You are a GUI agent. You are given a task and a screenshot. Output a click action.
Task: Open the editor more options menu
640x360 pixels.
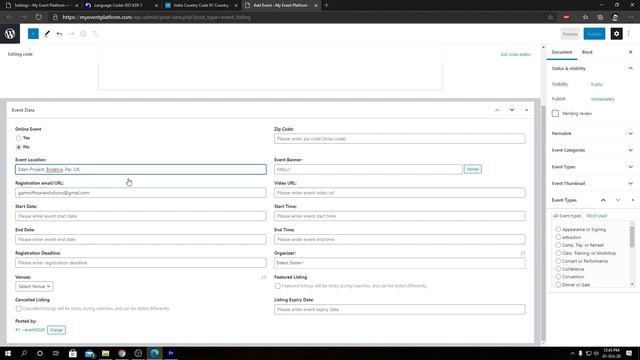pyautogui.click(x=629, y=34)
